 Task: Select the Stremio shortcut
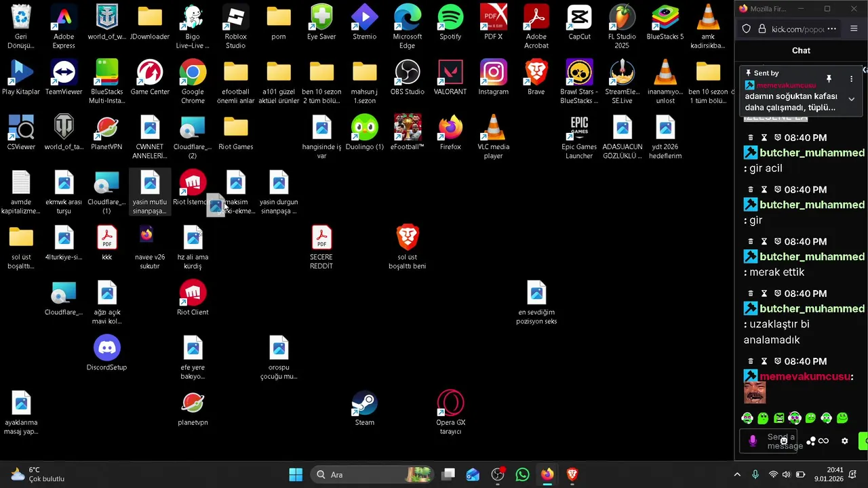364,22
